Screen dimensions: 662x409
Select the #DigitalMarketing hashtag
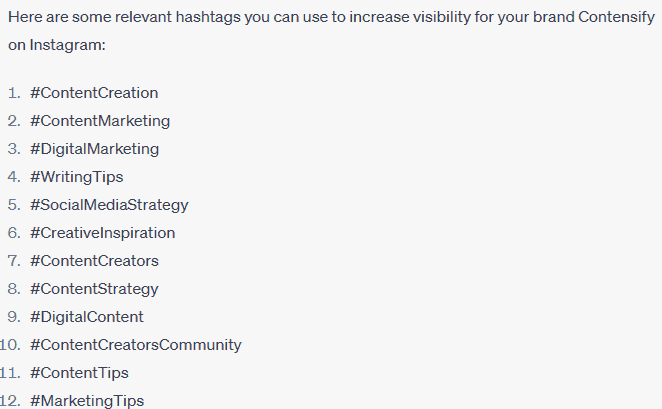94,149
